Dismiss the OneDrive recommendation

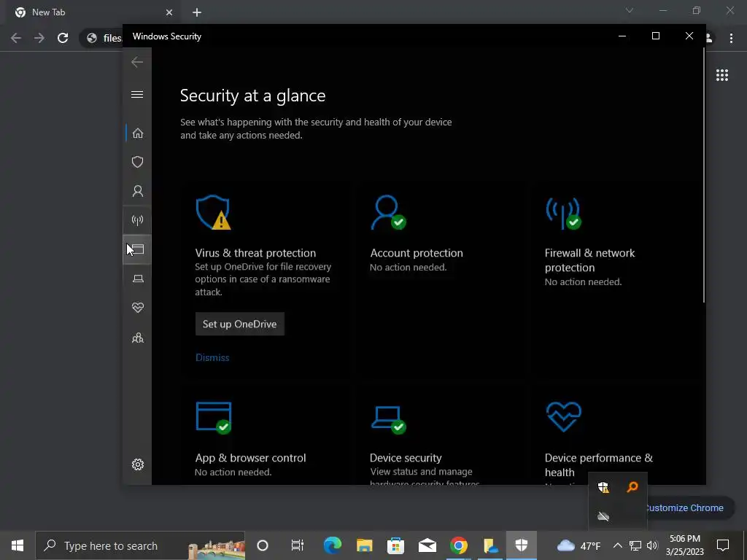tap(212, 357)
